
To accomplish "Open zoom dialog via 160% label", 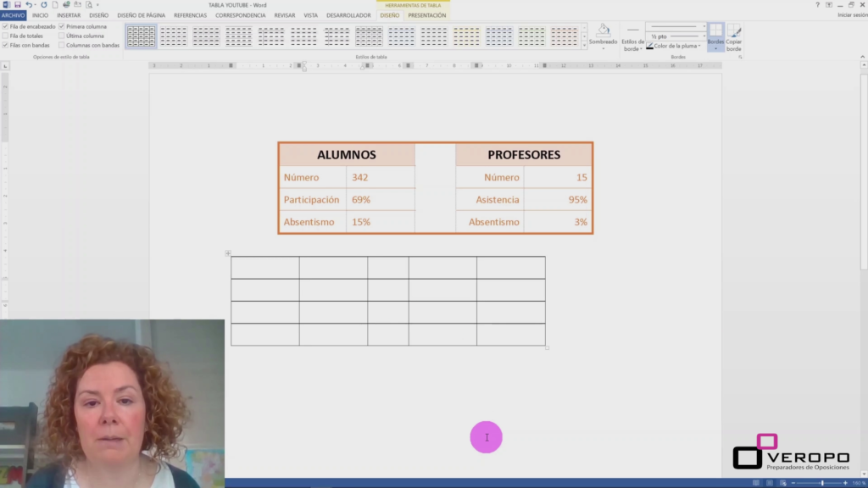I will [859, 483].
